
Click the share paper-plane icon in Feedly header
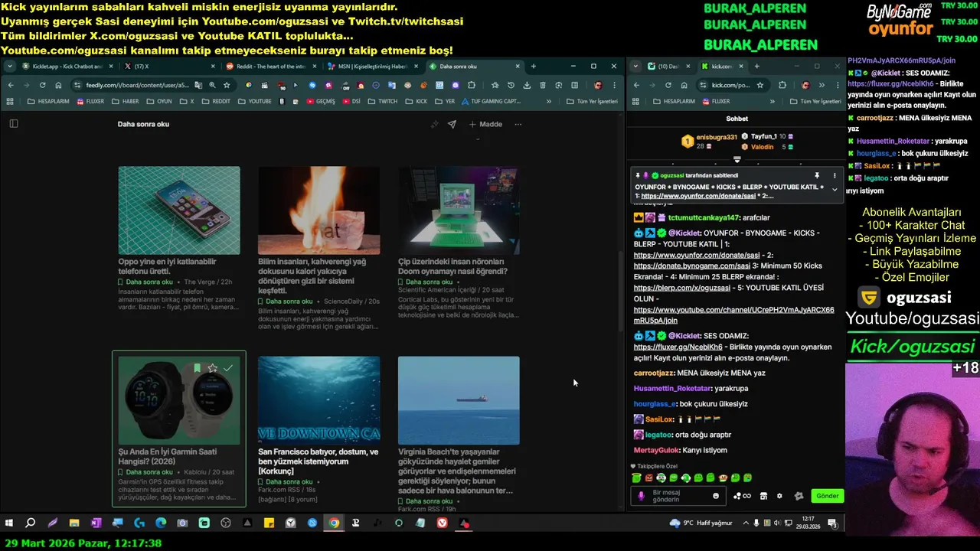[452, 124]
